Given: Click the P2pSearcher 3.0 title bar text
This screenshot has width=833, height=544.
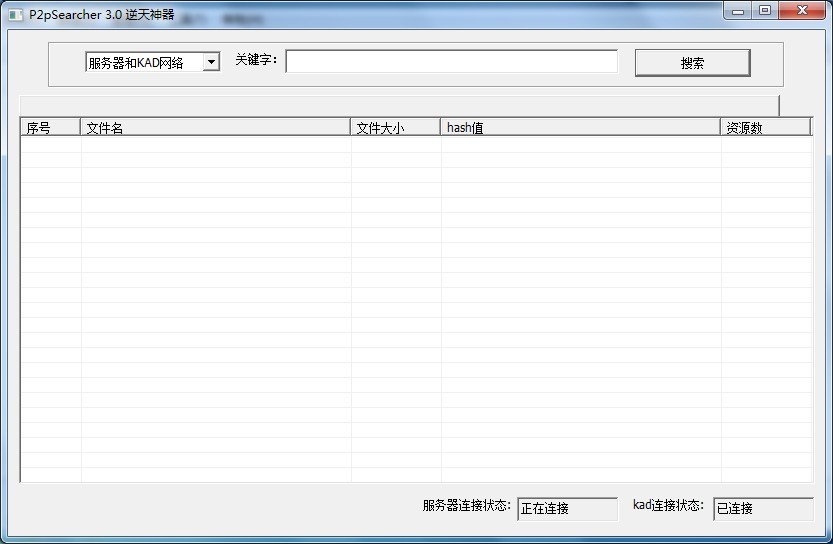Looking at the screenshot, I should click(101, 15).
